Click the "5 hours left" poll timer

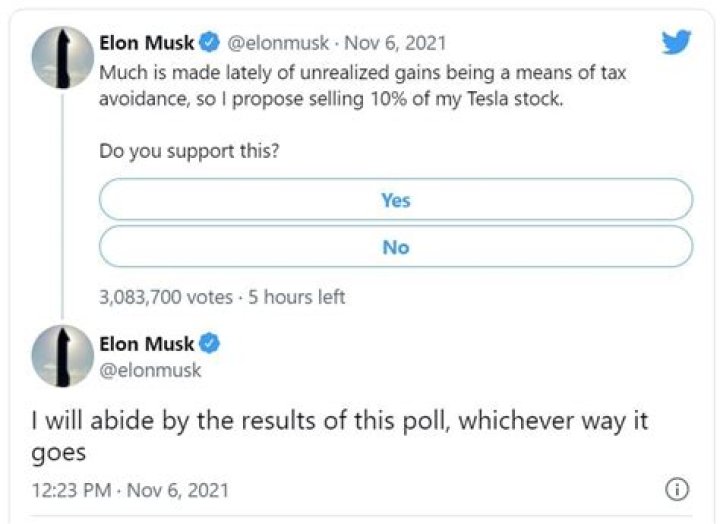tap(296, 297)
